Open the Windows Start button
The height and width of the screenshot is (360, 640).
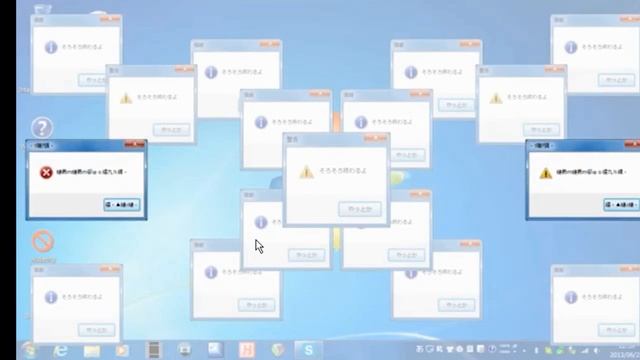29,350
